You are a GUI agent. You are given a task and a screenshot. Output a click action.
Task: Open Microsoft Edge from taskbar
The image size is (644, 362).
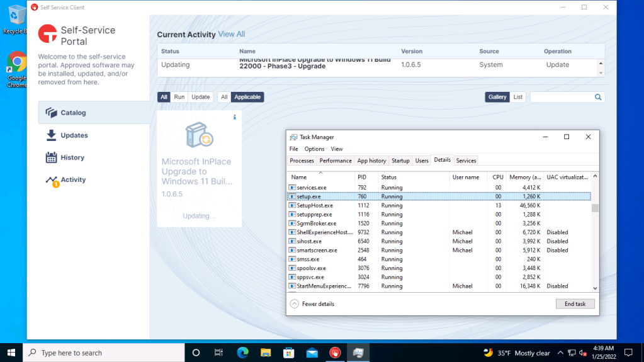coord(243,353)
